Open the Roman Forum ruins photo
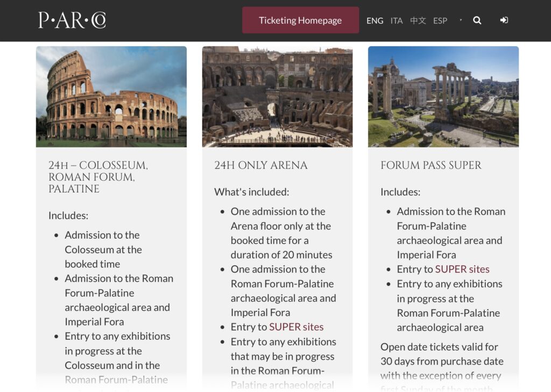The height and width of the screenshot is (392, 551). click(443, 97)
